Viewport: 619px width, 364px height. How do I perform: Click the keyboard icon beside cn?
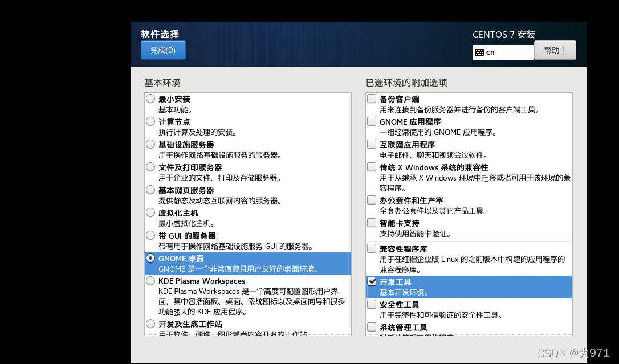pyautogui.click(x=479, y=52)
